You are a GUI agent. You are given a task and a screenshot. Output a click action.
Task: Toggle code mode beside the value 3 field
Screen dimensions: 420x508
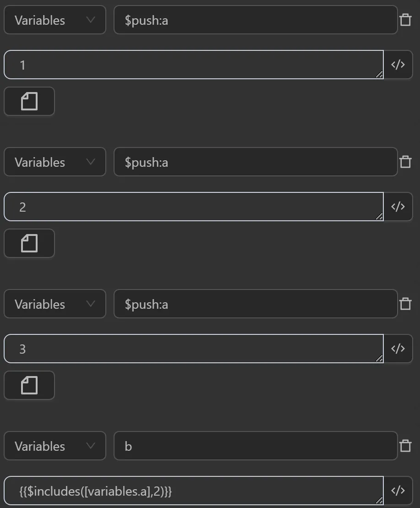(x=398, y=349)
